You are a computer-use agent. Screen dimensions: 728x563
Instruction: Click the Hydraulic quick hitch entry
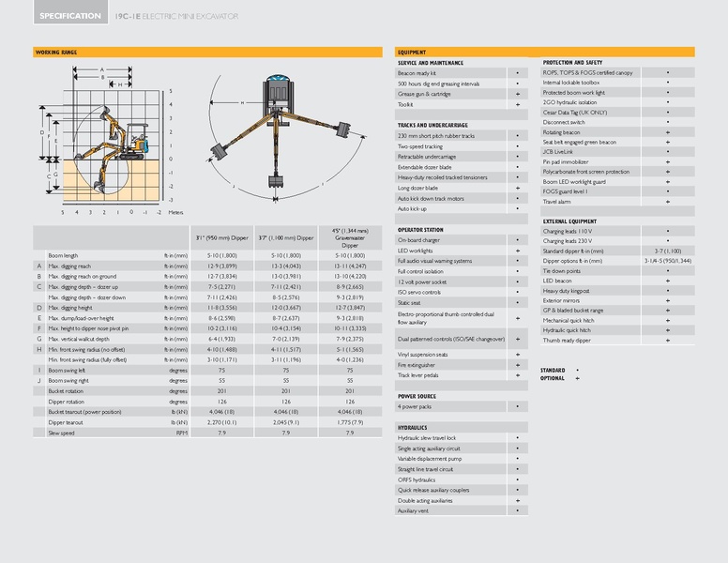tap(567, 330)
